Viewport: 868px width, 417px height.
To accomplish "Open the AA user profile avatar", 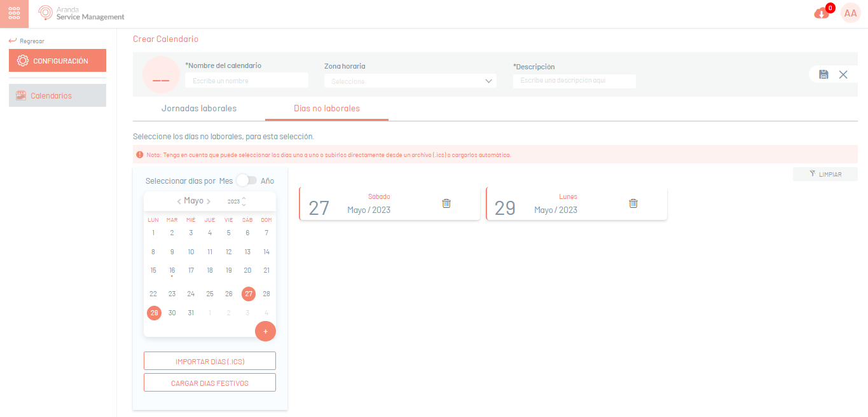I will 850,13.
